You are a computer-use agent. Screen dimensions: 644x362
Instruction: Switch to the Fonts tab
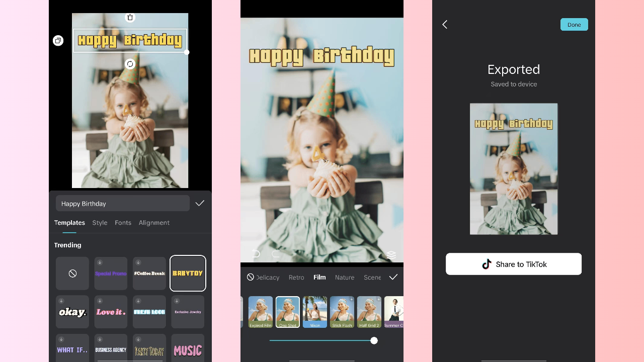click(x=123, y=223)
